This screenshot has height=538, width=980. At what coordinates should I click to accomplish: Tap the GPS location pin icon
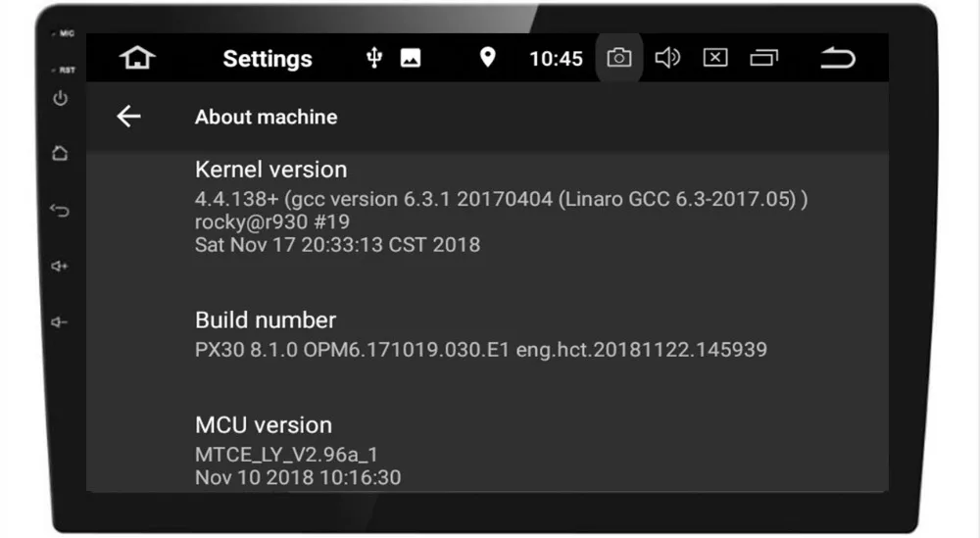[x=487, y=58]
